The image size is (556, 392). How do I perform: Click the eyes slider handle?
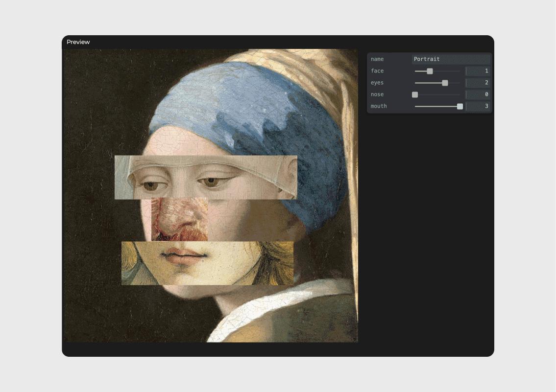(445, 83)
